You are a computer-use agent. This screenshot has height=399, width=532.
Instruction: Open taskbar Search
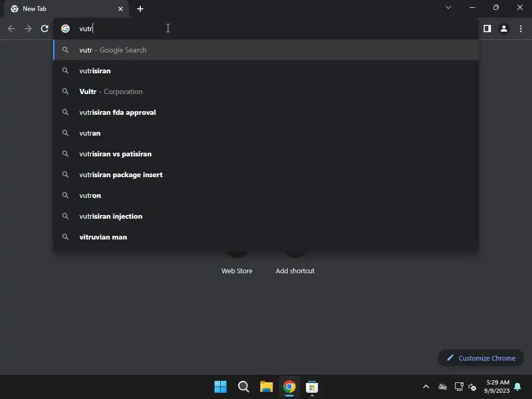click(x=244, y=387)
